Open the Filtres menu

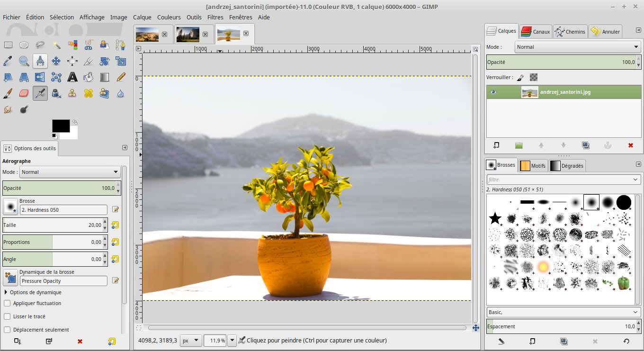215,17
